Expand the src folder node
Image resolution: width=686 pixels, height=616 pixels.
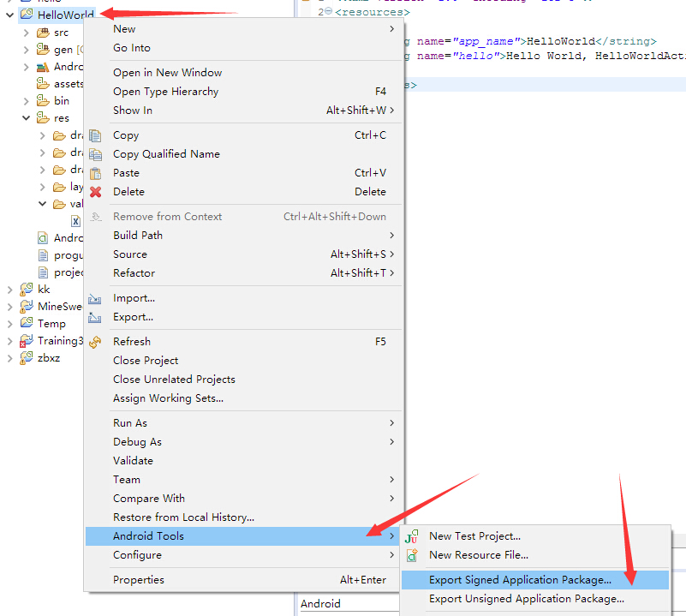(27, 33)
